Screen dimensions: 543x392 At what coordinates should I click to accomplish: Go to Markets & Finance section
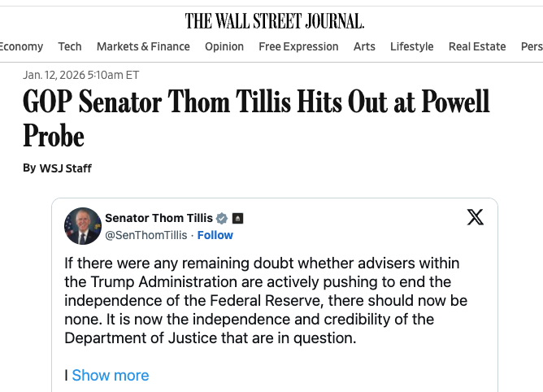[x=143, y=46]
